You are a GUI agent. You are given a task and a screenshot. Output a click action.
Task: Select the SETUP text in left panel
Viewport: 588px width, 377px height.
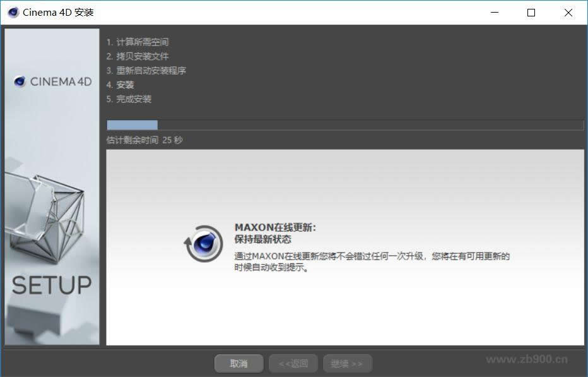(x=51, y=285)
